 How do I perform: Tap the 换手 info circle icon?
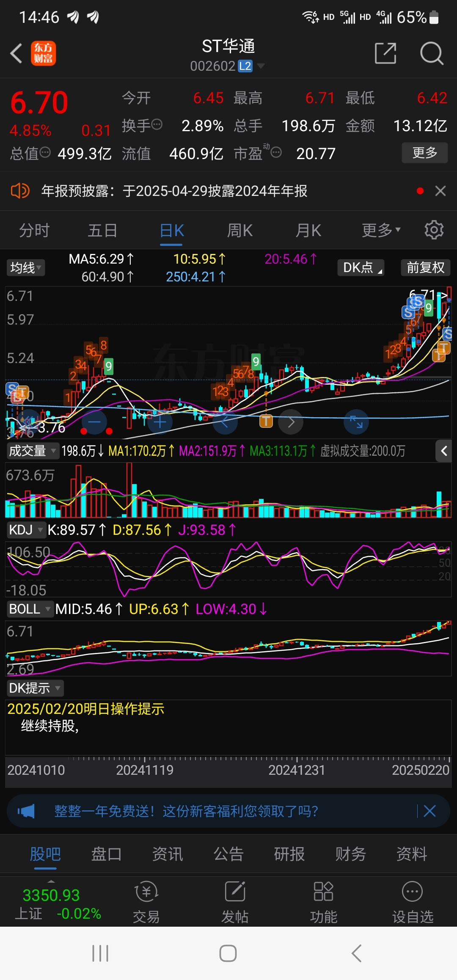click(x=157, y=124)
